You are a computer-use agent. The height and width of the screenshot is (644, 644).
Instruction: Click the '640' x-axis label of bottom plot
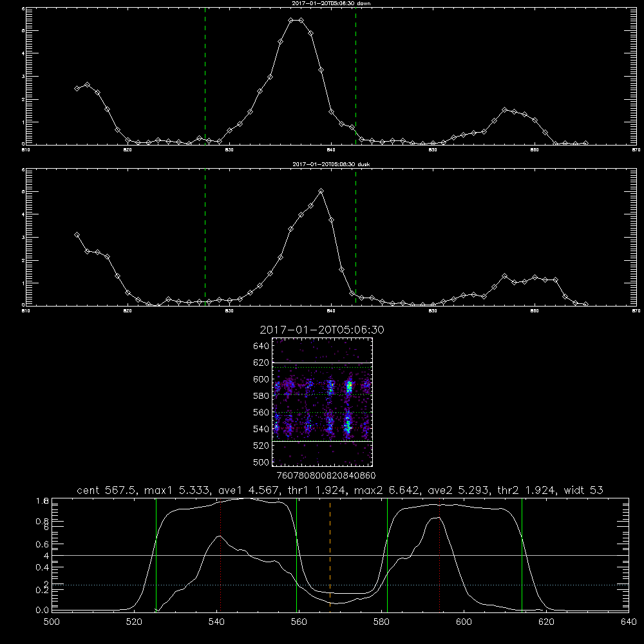pyautogui.click(x=629, y=622)
